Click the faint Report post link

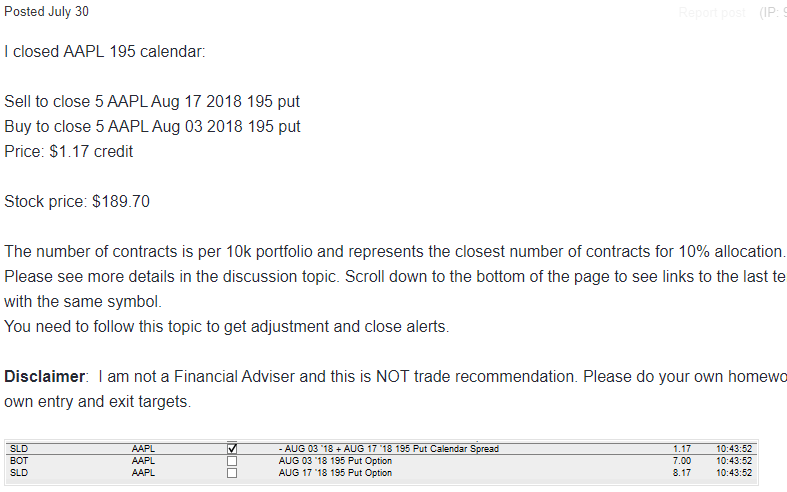(712, 13)
